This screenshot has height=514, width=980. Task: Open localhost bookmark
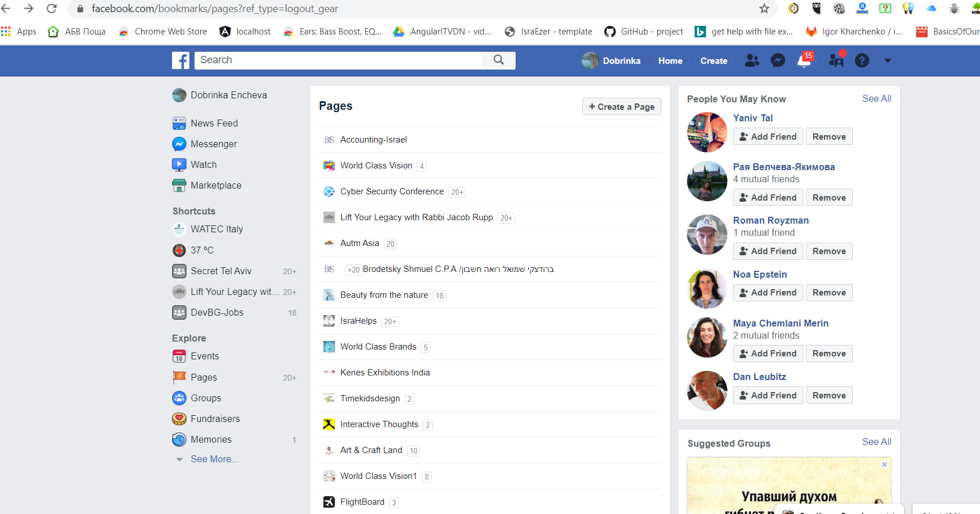coord(245,32)
